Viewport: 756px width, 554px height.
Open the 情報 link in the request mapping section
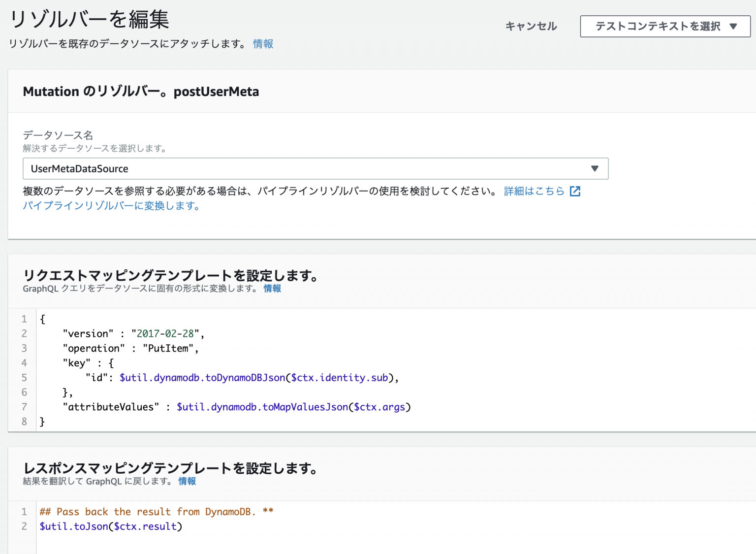272,289
